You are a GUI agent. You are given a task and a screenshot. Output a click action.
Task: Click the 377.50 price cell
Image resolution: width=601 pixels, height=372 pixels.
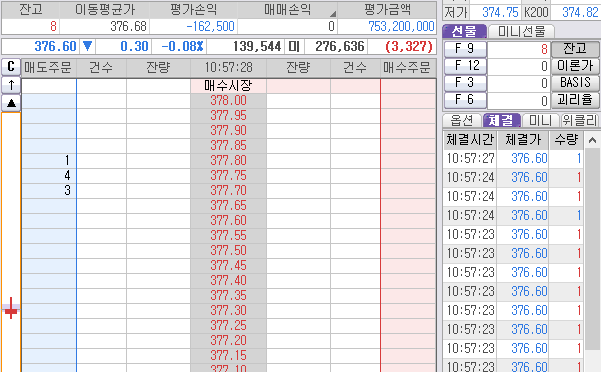228,250
